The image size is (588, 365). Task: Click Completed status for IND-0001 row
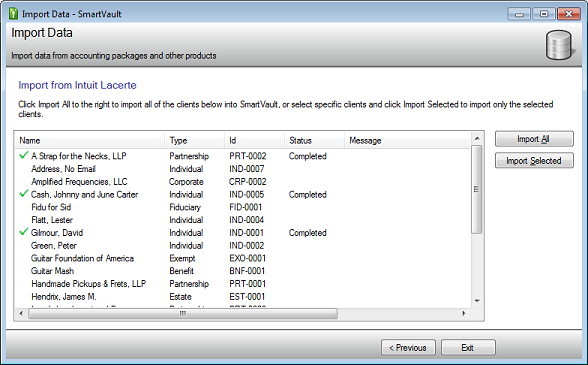click(308, 233)
